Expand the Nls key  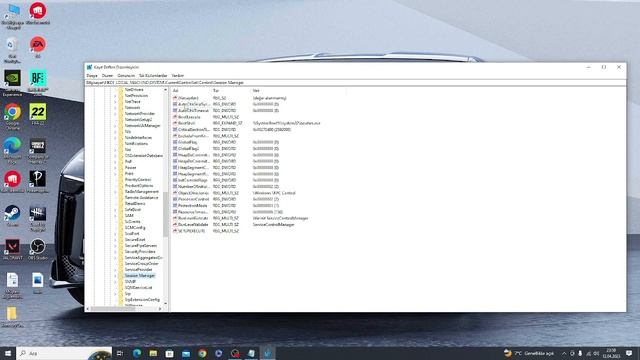[115, 132]
